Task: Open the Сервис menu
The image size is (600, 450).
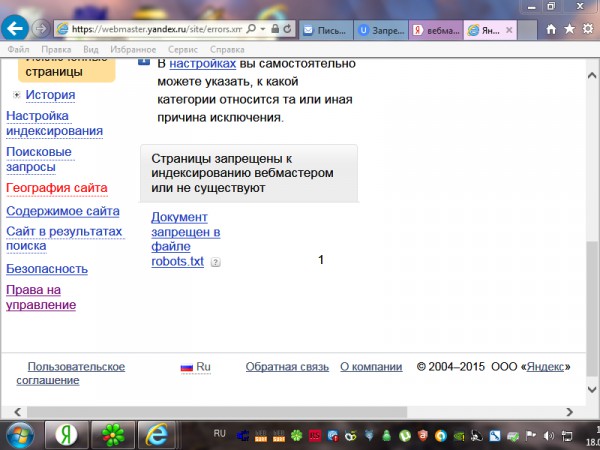Action: [183, 49]
